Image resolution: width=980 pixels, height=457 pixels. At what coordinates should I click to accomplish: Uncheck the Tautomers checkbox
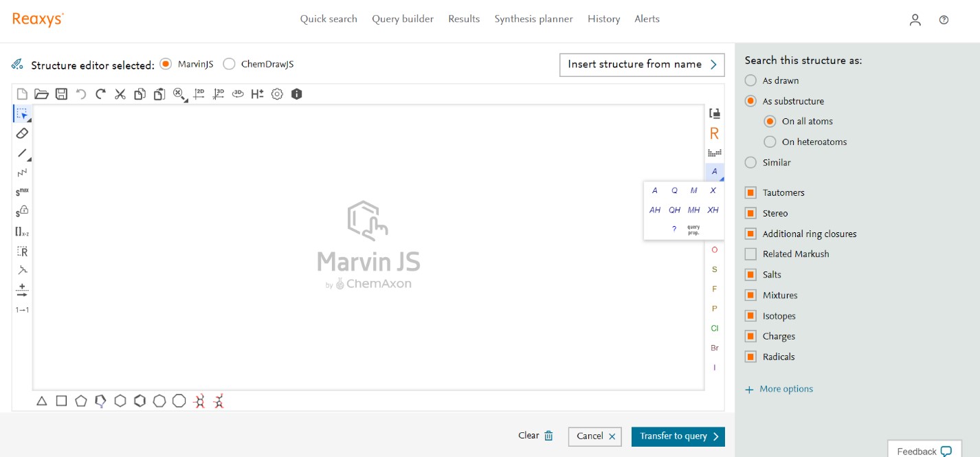pyautogui.click(x=750, y=193)
